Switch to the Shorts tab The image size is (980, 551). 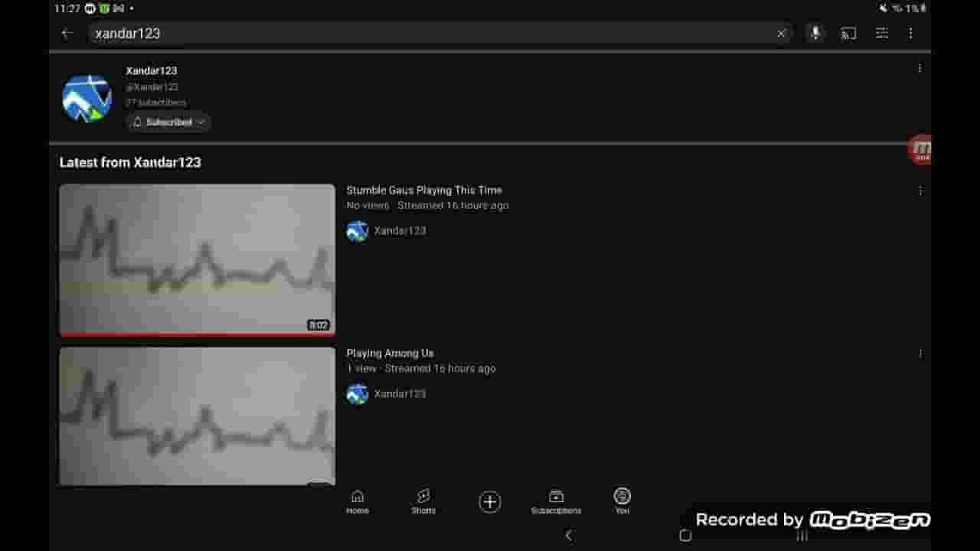tap(423, 502)
